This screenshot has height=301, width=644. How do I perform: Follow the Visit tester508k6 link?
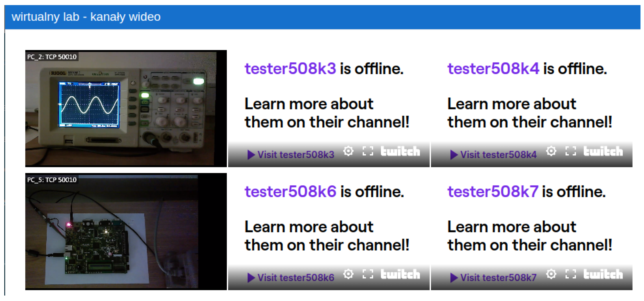(x=291, y=278)
